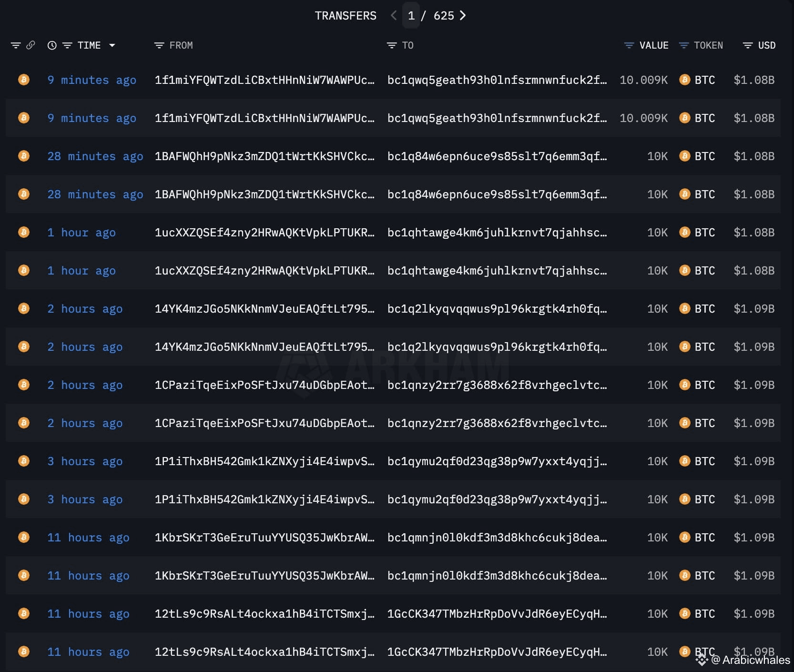
Task: Click the total page count 625
Action: pyautogui.click(x=444, y=16)
